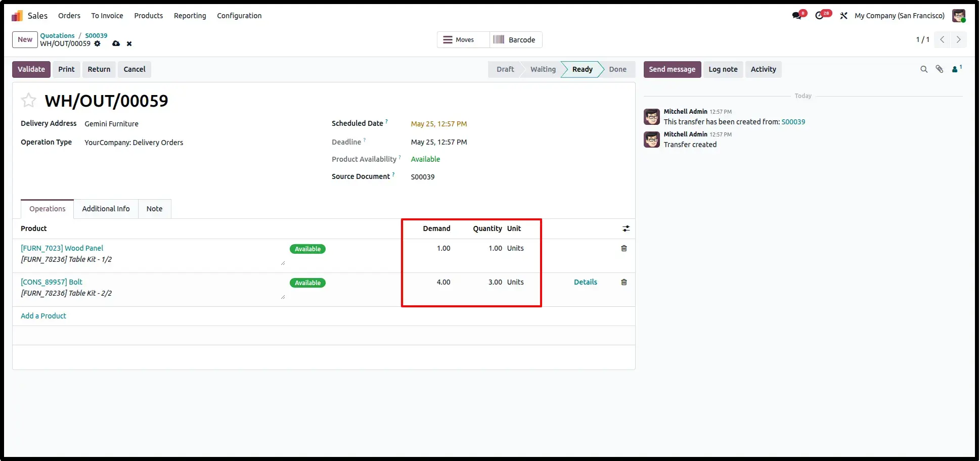This screenshot has width=980, height=461.
Task: Open column settings adjust icon
Action: tap(626, 228)
